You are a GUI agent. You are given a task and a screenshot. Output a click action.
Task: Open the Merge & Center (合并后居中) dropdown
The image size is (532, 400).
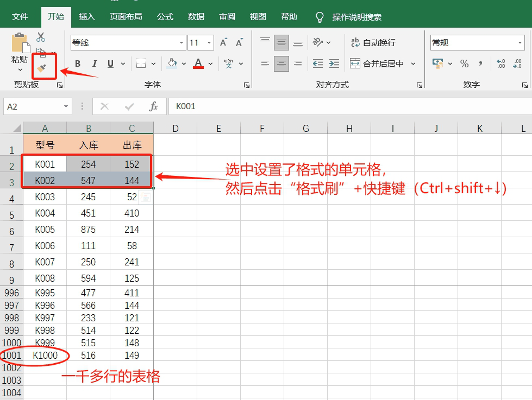tap(414, 64)
